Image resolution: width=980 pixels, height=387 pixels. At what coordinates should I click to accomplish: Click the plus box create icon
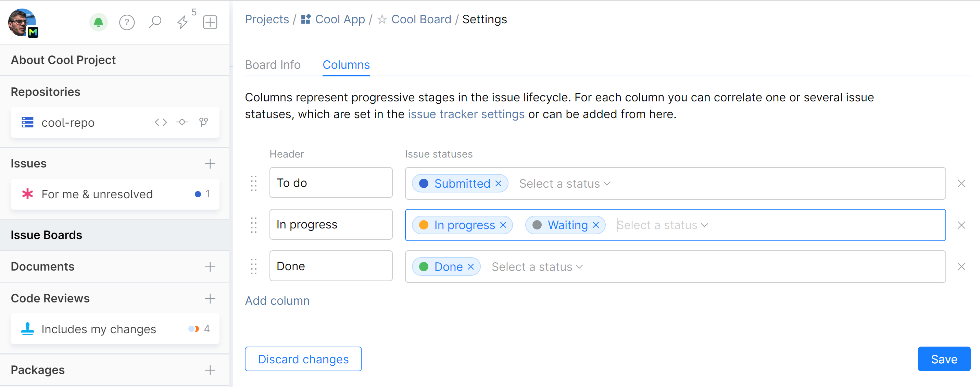click(x=210, y=22)
